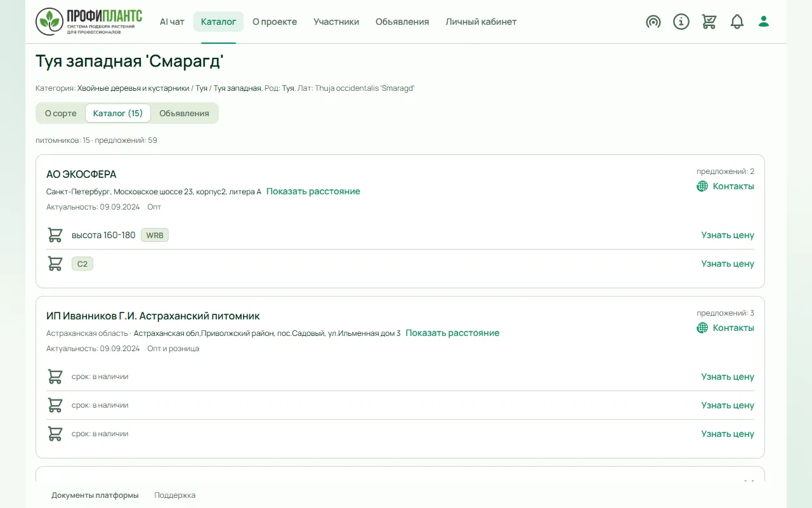Open Контакты for АО ЭКОСФЕРА

[733, 186]
